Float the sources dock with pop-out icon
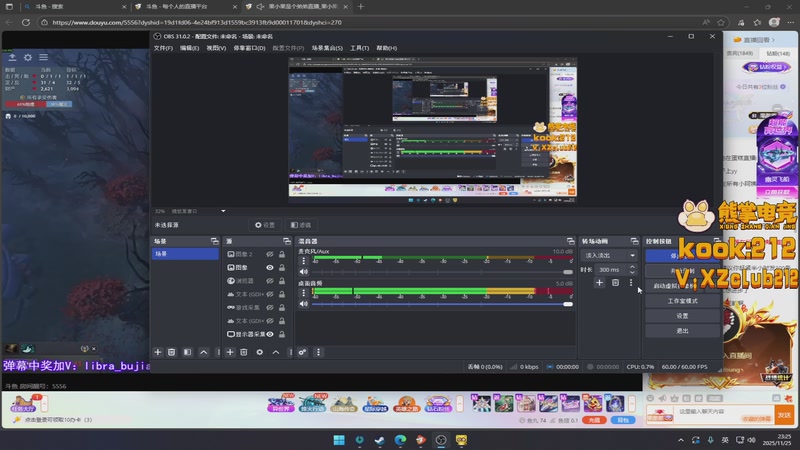This screenshot has width=800, height=450. point(287,241)
